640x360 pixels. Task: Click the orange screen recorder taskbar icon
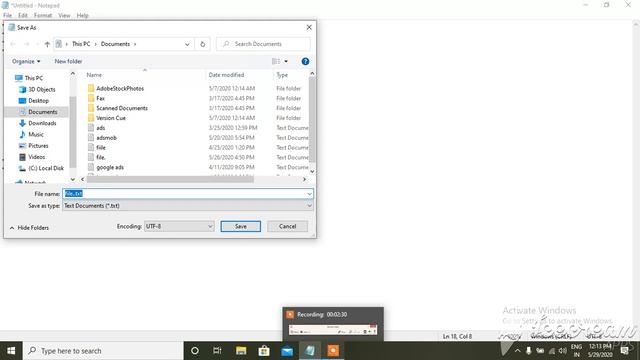[x=333, y=351]
